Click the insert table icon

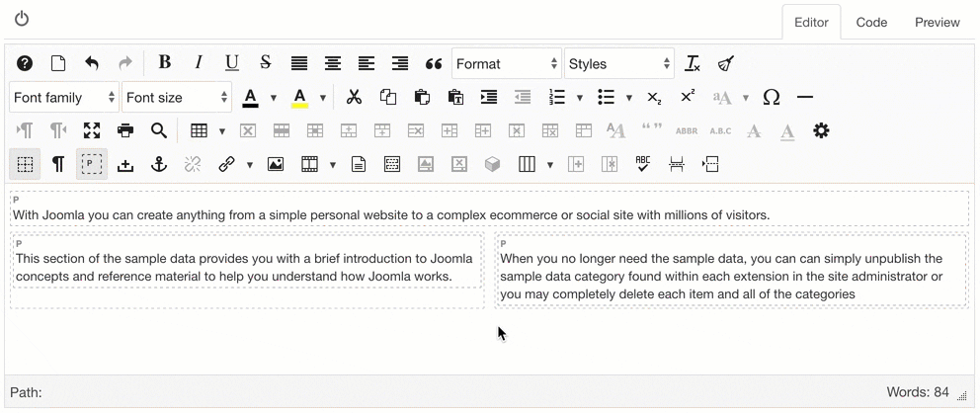click(199, 130)
